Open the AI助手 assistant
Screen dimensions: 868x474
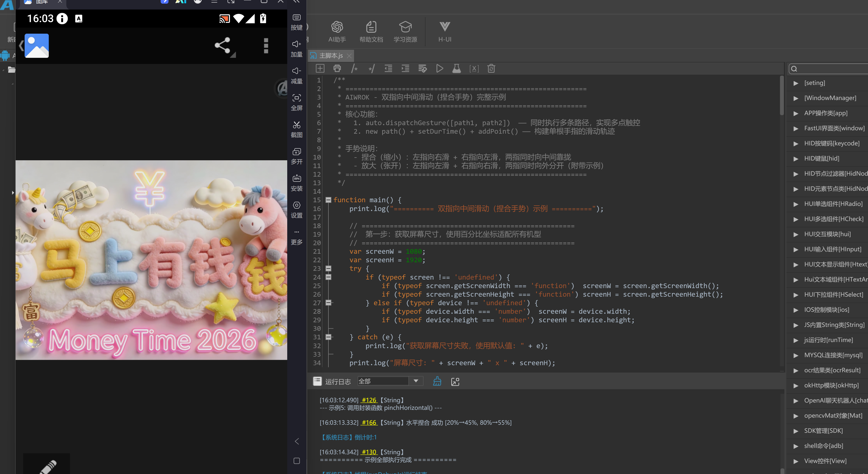coord(337,32)
